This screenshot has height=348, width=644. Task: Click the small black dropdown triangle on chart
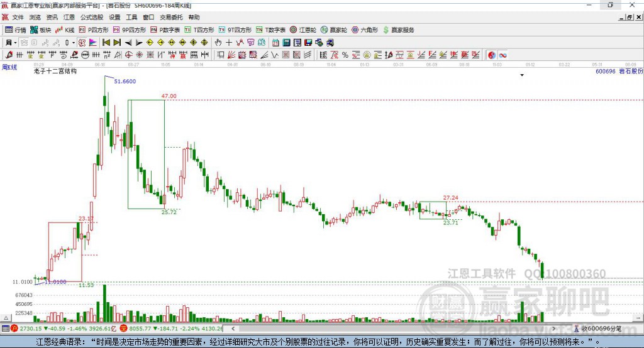coord(522,75)
